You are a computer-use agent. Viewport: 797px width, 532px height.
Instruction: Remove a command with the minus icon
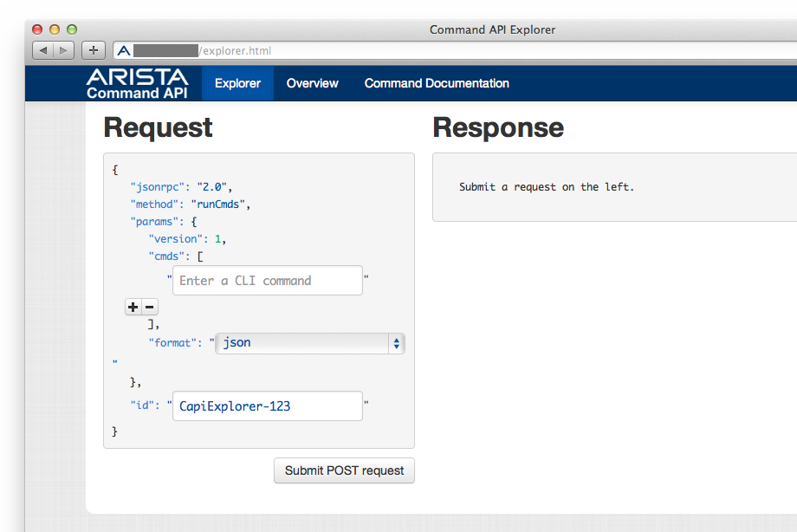click(x=150, y=307)
